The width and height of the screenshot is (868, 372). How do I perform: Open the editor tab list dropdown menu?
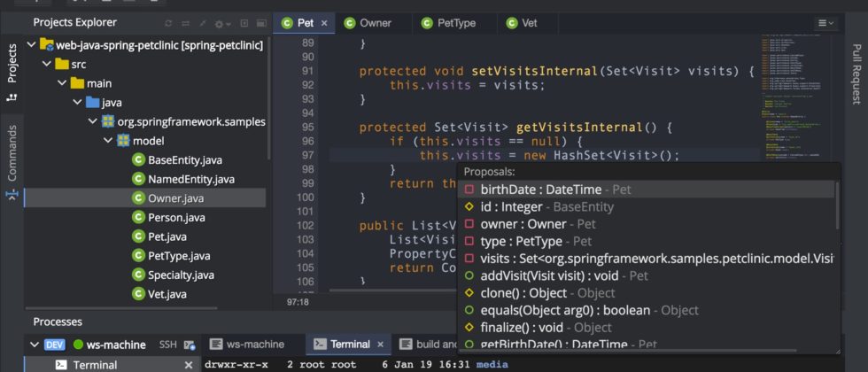[x=825, y=23]
